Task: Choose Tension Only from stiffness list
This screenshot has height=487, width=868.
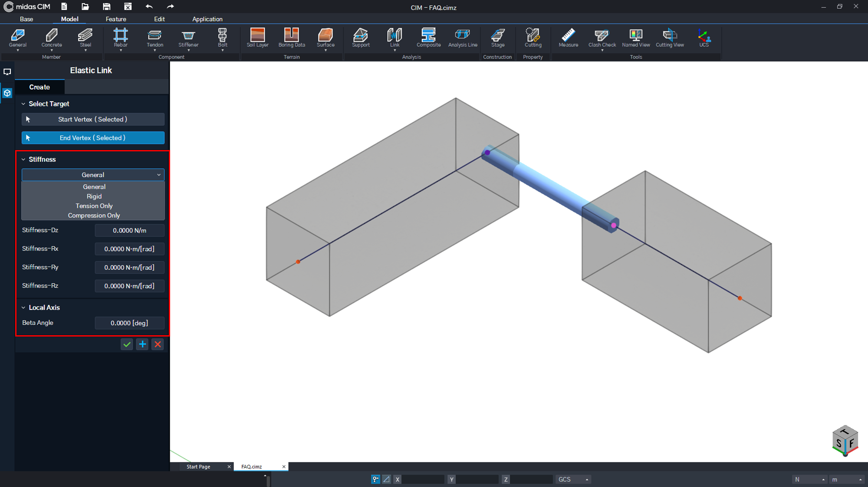Action: pyautogui.click(x=94, y=206)
